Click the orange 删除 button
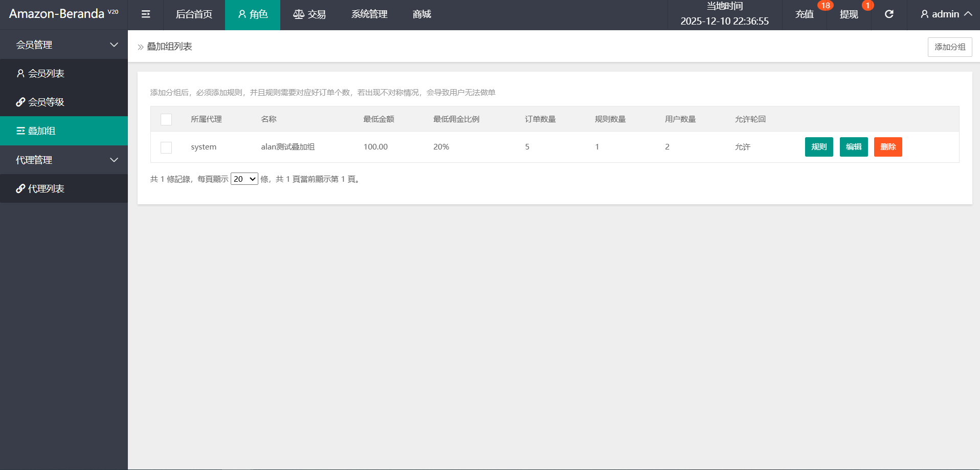Image resolution: width=980 pixels, height=470 pixels. tap(888, 147)
